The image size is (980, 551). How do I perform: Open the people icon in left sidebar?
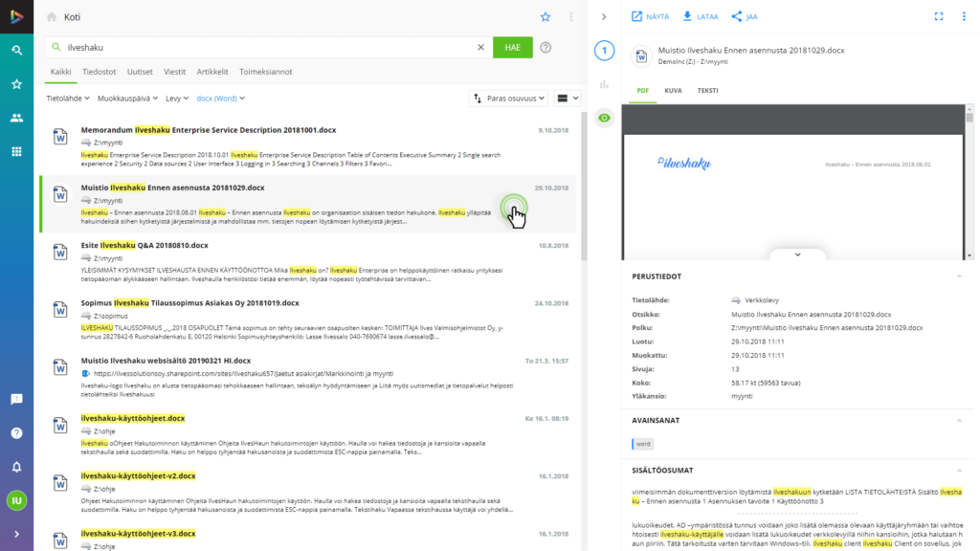17,118
